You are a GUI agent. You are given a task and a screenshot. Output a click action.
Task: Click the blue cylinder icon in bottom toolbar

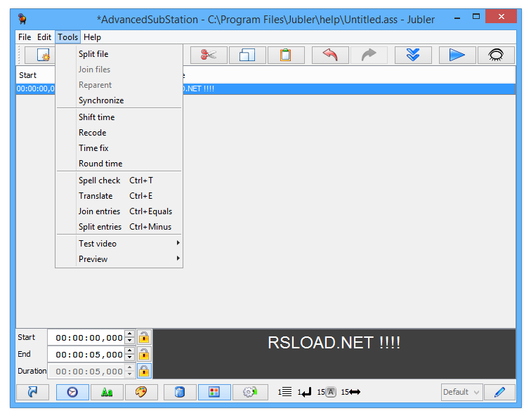(x=180, y=392)
